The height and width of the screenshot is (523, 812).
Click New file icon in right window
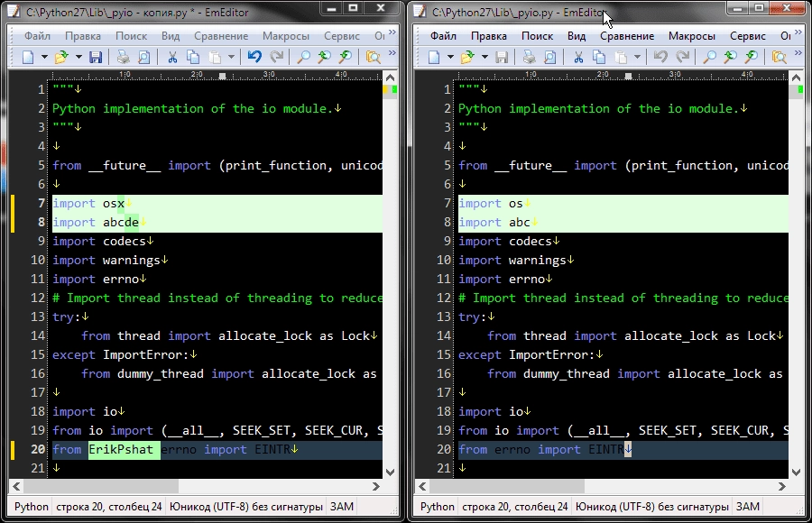pos(434,57)
